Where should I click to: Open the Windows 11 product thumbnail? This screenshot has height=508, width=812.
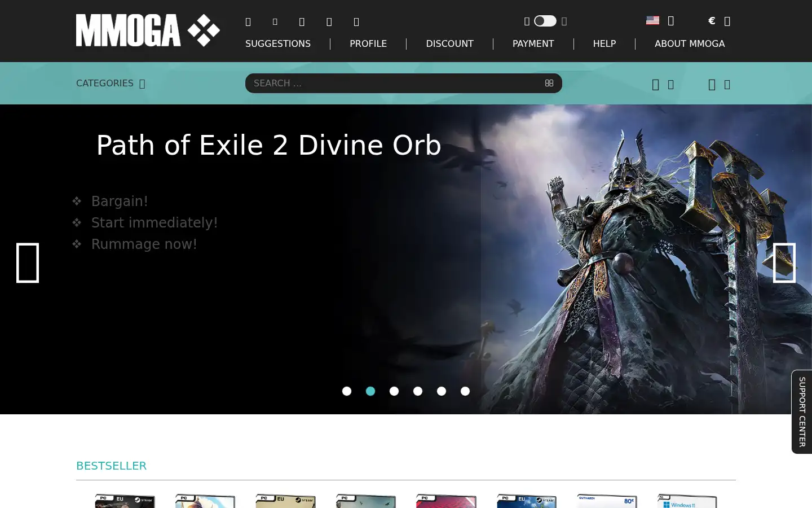coord(687,501)
